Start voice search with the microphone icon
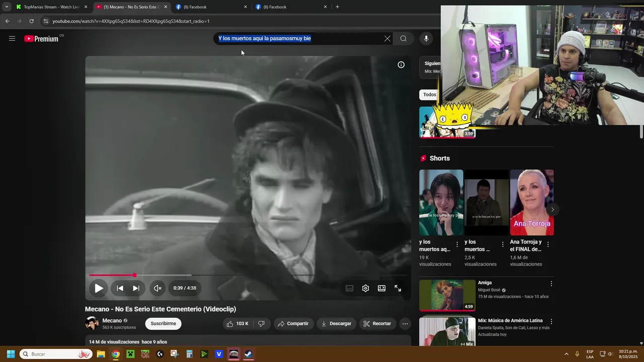Viewport: 644px width, 362px height. 426,39
